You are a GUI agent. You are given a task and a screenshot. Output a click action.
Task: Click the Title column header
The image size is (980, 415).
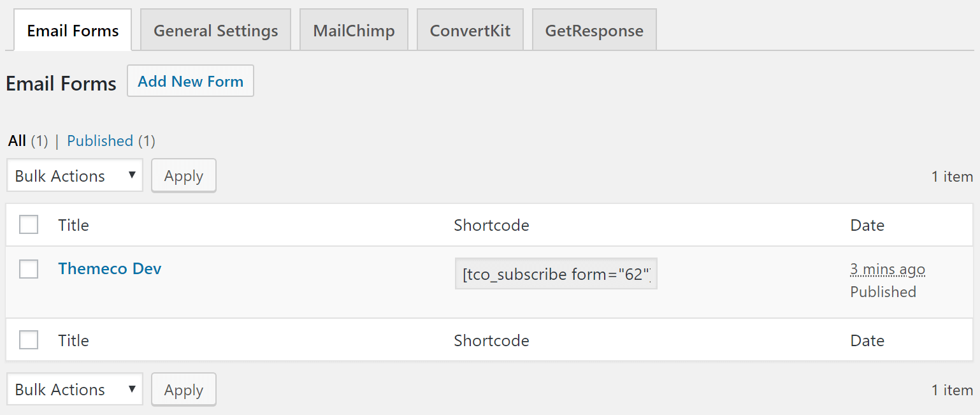[73, 224]
